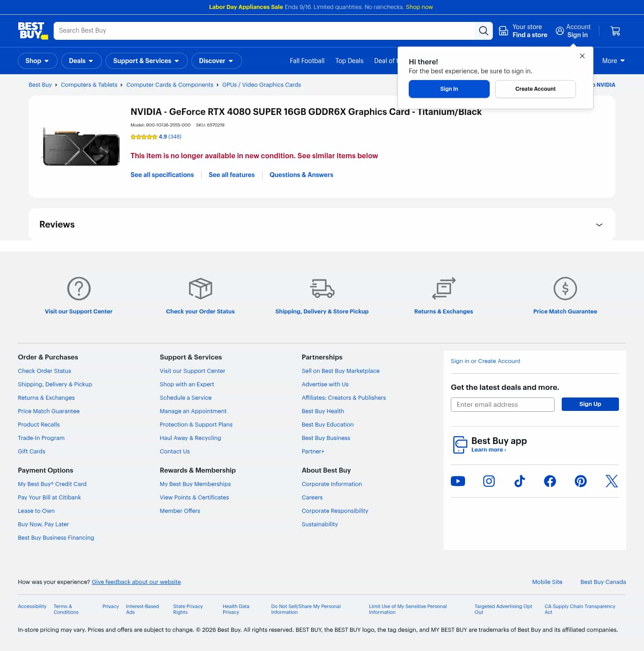Click See all specifications link
The height and width of the screenshot is (651, 644).
pos(162,175)
